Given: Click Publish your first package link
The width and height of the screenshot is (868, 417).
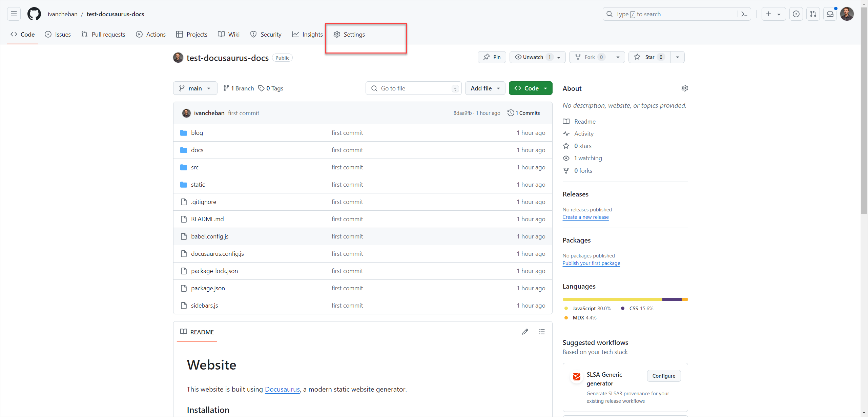Looking at the screenshot, I should point(591,263).
